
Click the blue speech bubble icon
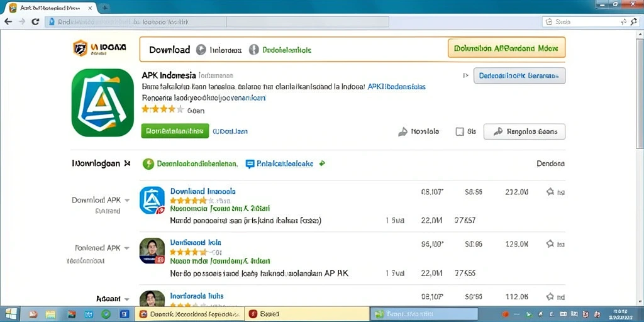(x=250, y=164)
